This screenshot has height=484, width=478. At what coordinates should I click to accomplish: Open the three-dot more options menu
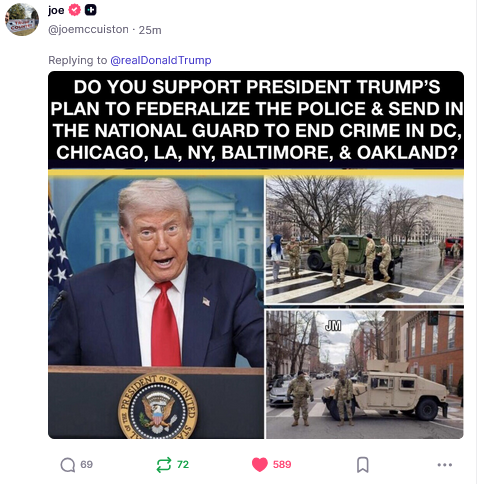click(445, 465)
